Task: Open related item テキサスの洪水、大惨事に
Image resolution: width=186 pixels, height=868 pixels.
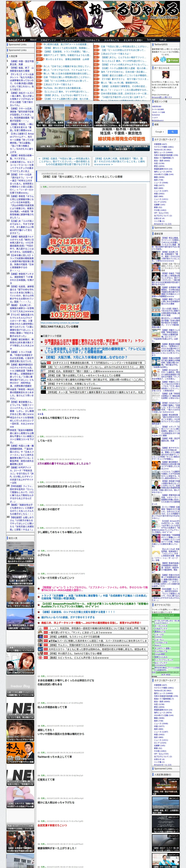Action: (93, 384)
